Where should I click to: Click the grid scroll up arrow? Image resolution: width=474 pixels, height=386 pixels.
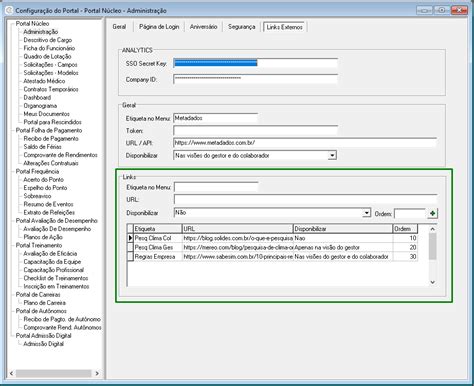(432, 229)
